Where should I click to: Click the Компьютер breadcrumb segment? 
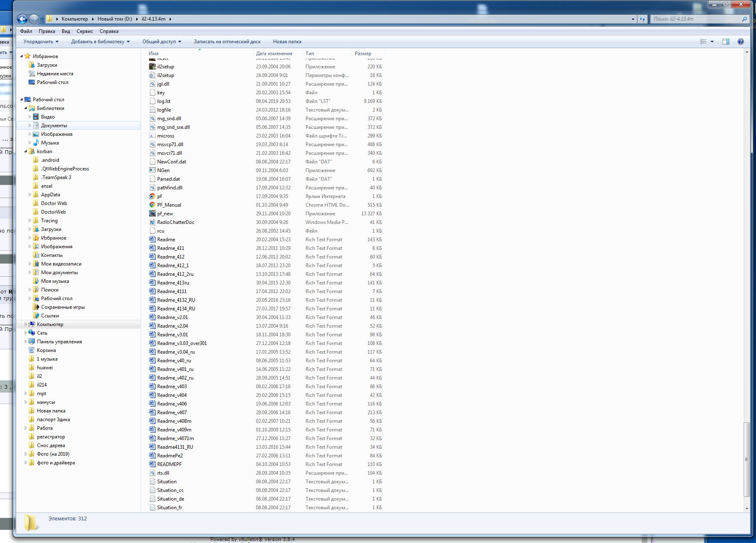75,19
